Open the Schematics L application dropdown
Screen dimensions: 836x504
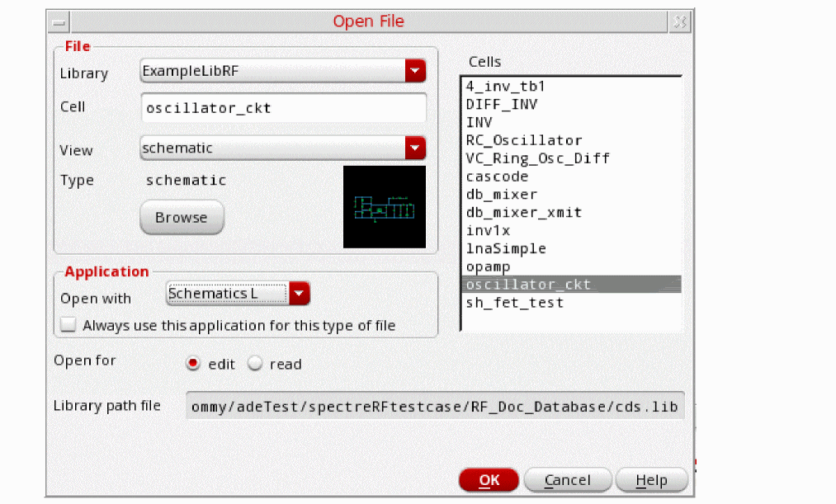click(300, 293)
